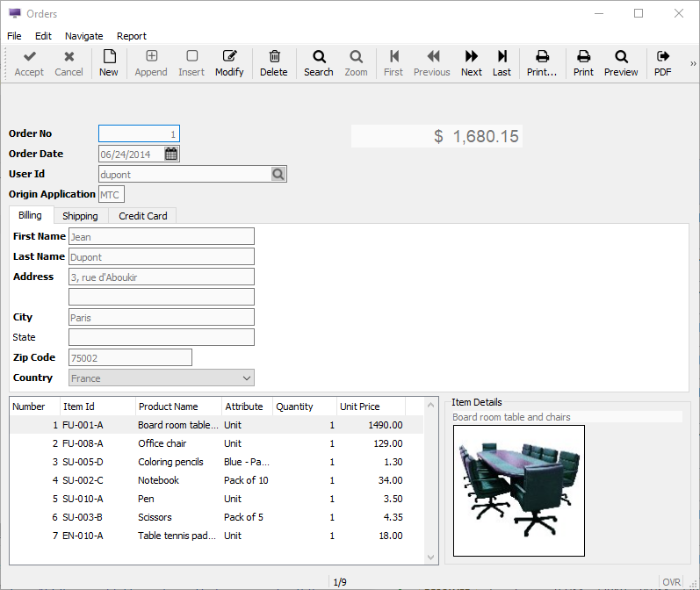Open the File menu

(14, 36)
